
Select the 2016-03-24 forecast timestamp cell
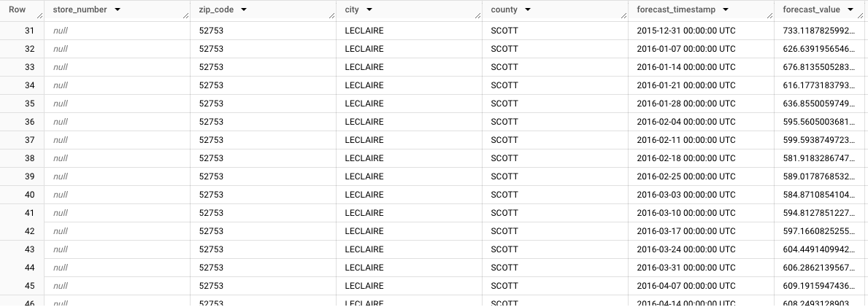coord(685,249)
